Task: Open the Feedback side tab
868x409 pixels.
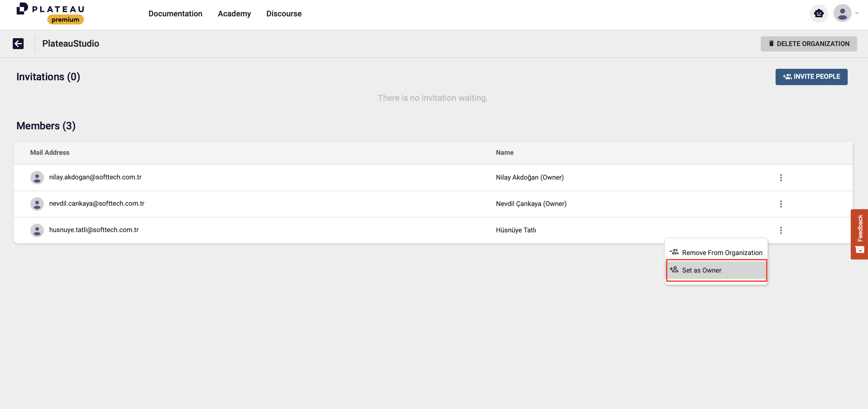Action: [860, 229]
